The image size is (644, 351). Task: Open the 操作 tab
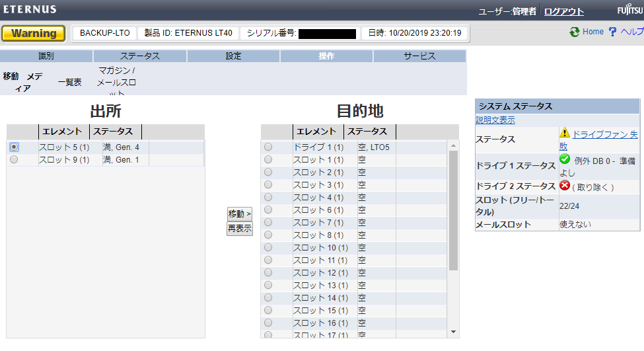pyautogui.click(x=326, y=56)
